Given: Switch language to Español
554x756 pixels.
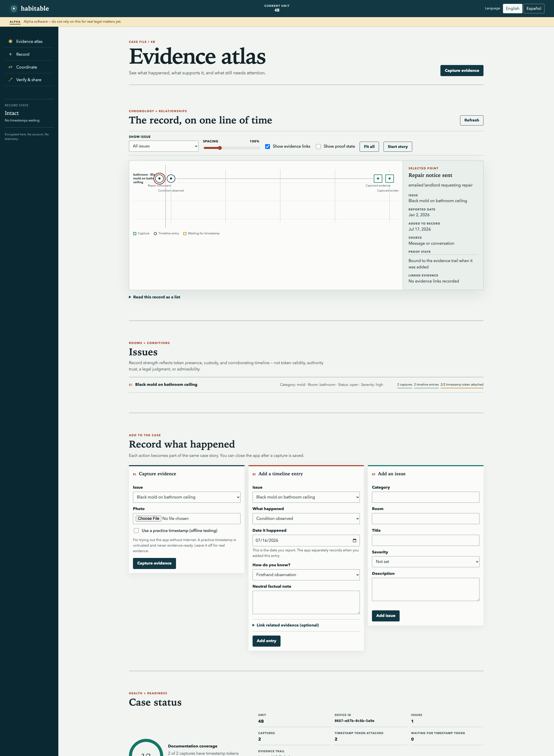Looking at the screenshot, I should [x=534, y=8].
